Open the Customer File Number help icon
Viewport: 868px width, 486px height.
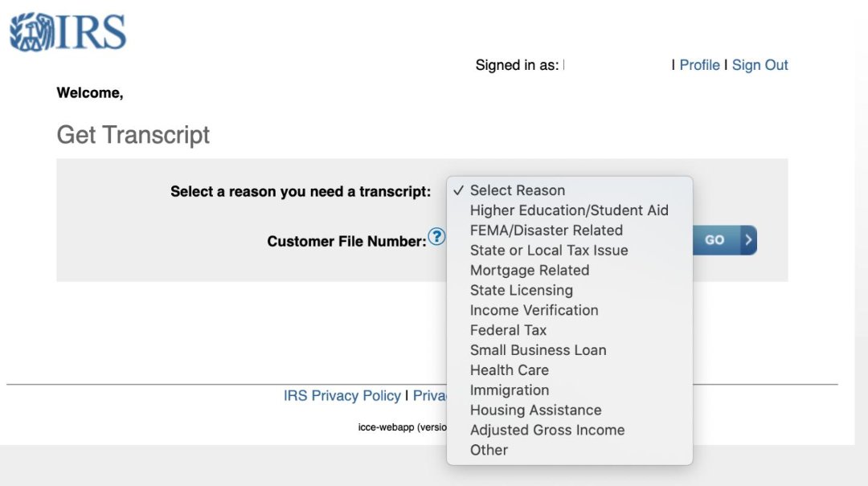(x=436, y=237)
